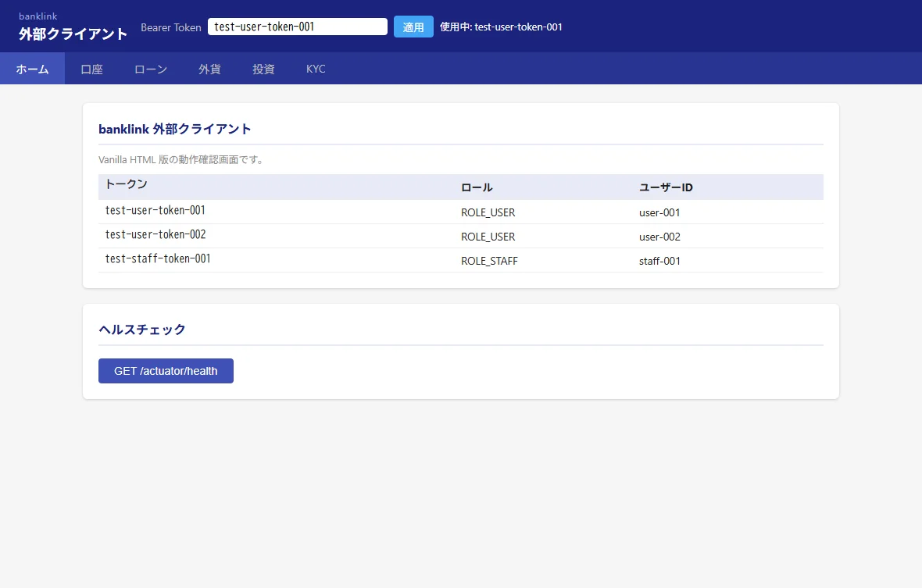Open the KYC tab
This screenshot has height=588, width=922.
[x=316, y=69]
